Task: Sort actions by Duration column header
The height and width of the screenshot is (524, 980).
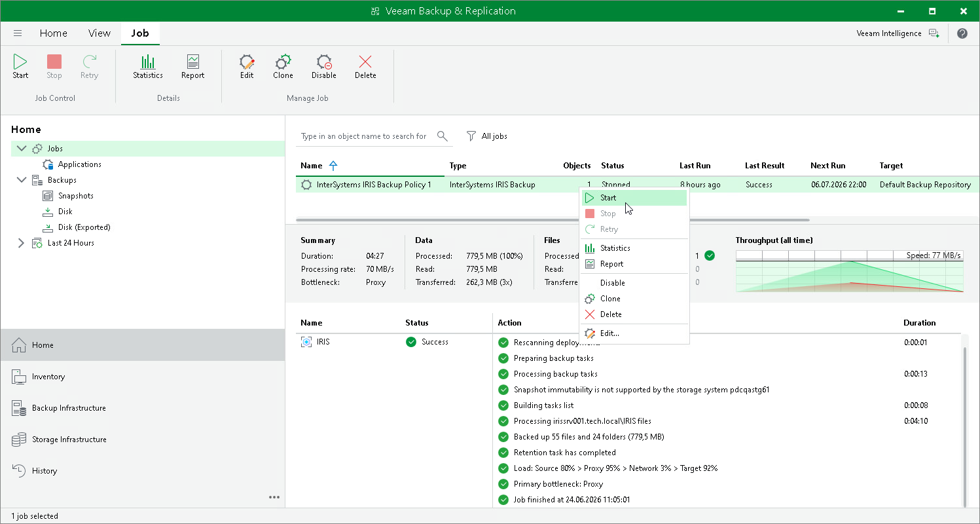Action: pos(919,323)
